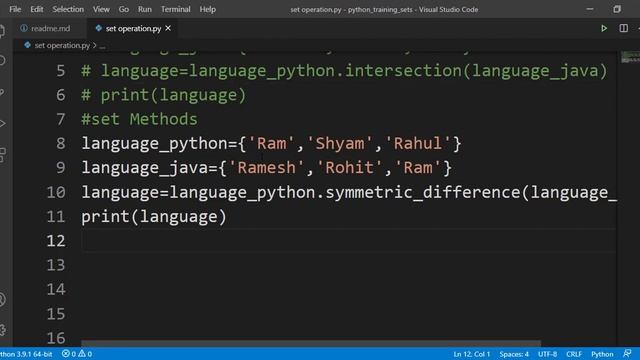Click the Ln 12, Col 1 position indicator
640x360 pixels.
(471, 354)
